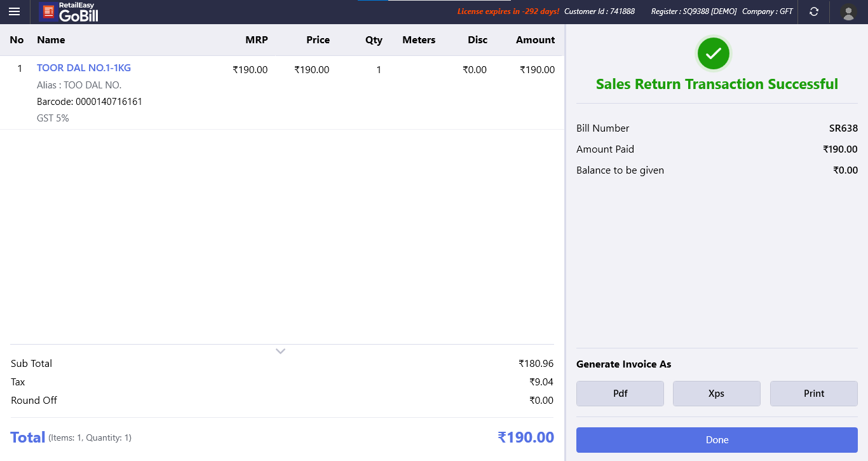Viewport: 868px width, 461px height.
Task: Click the Qty column header
Action: 374,40
